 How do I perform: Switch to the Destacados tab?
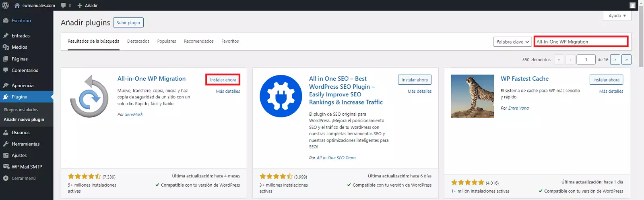(138, 41)
